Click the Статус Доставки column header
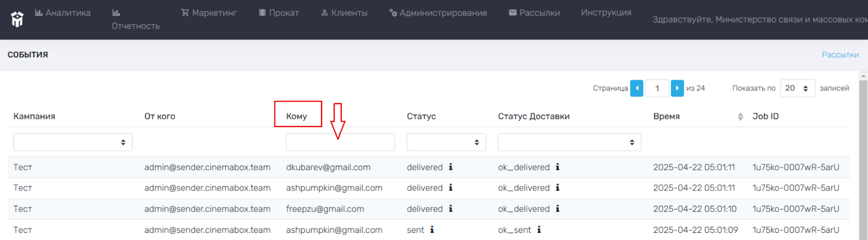This screenshot has width=868, height=240. coord(534,116)
